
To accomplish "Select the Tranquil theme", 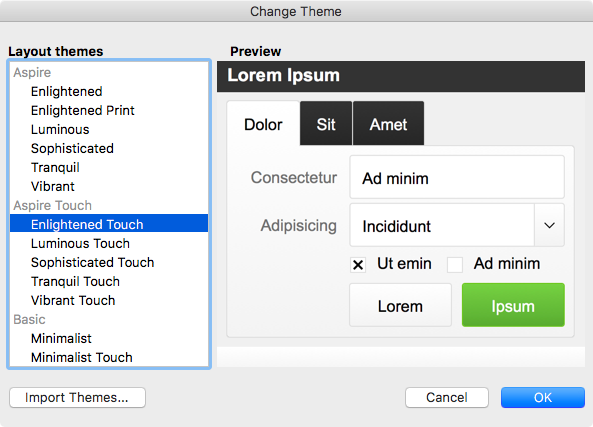I will click(x=109, y=167).
